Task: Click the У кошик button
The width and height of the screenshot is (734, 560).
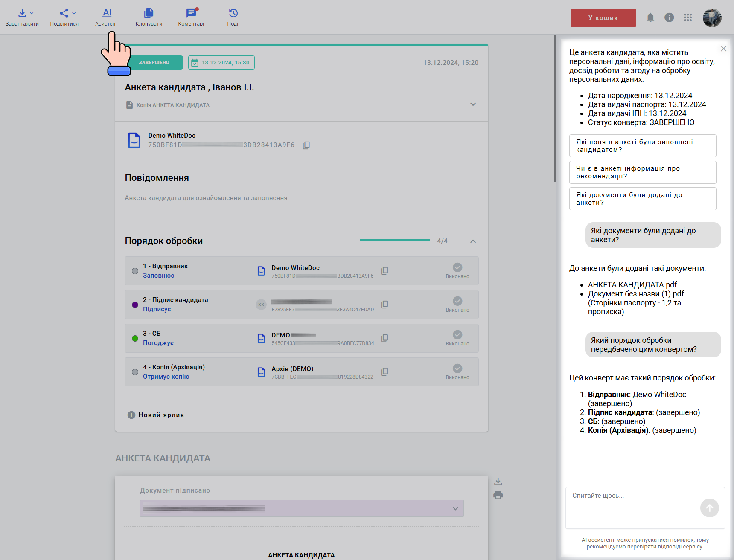Action: 603,18
